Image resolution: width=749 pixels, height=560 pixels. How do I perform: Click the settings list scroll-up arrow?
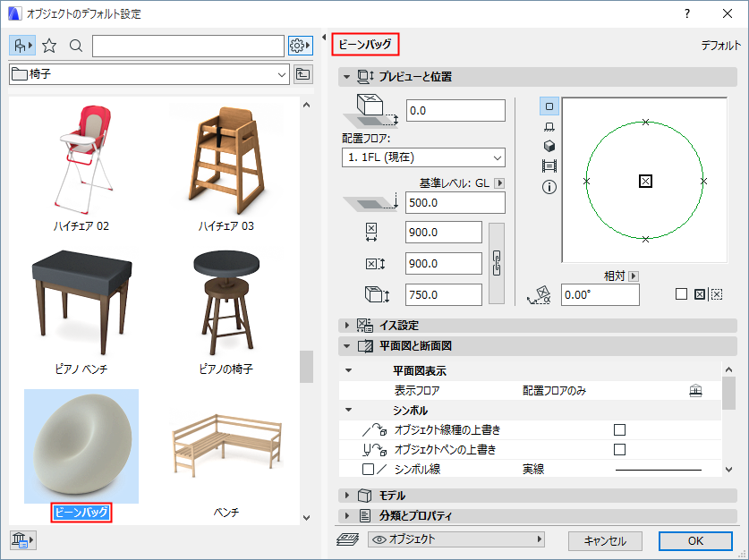coord(728,369)
